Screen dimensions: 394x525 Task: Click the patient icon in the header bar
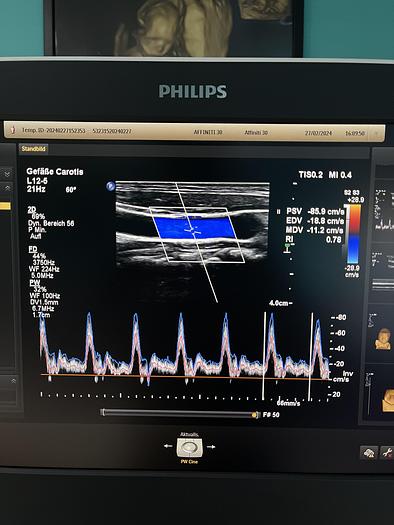click(x=13, y=130)
